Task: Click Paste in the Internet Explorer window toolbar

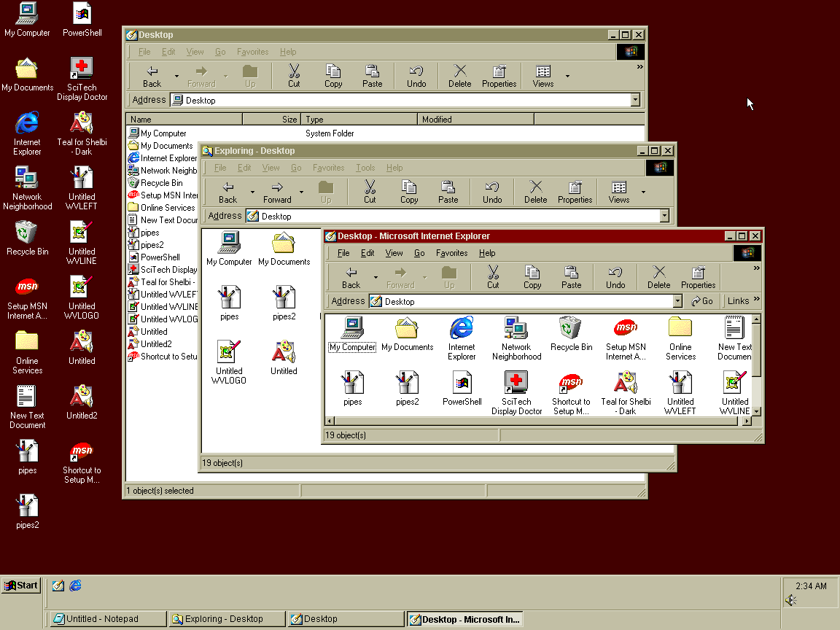Action: point(571,278)
